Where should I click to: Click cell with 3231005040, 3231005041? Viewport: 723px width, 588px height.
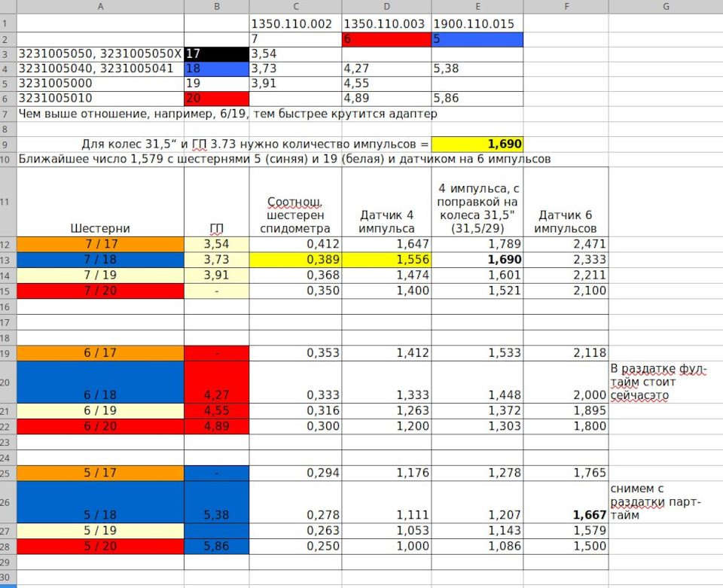click(100, 69)
